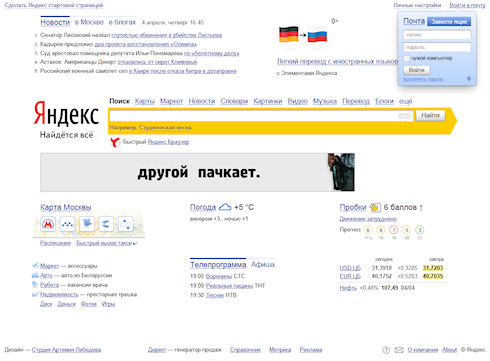The height and width of the screenshot is (361, 490).
Task: Click the cloud weather icon next to Погода
Action: tap(225, 207)
